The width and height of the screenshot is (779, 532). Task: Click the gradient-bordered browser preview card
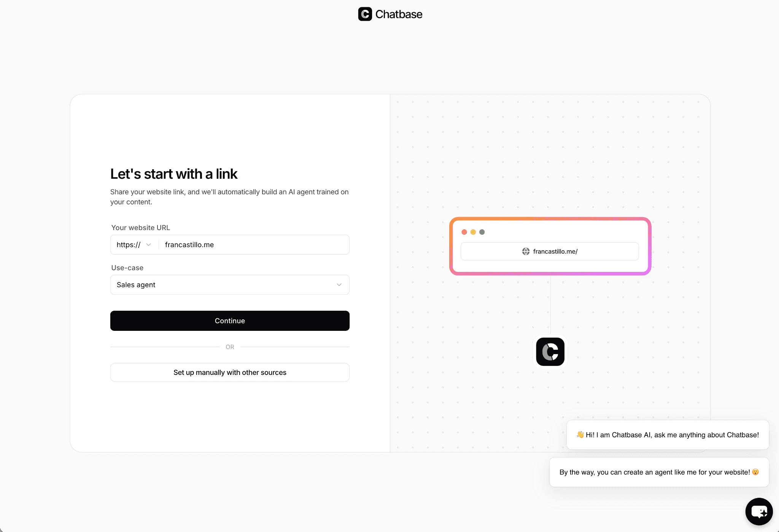pos(550,246)
